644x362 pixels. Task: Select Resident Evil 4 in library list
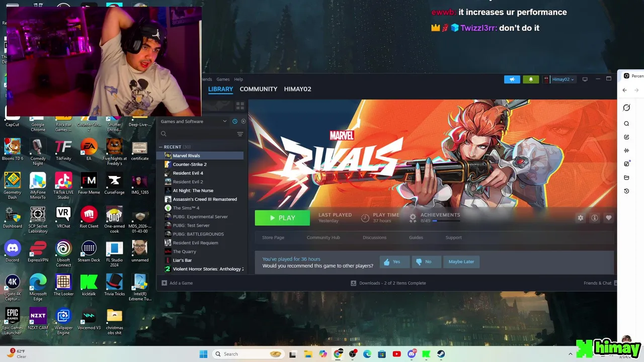point(201,173)
